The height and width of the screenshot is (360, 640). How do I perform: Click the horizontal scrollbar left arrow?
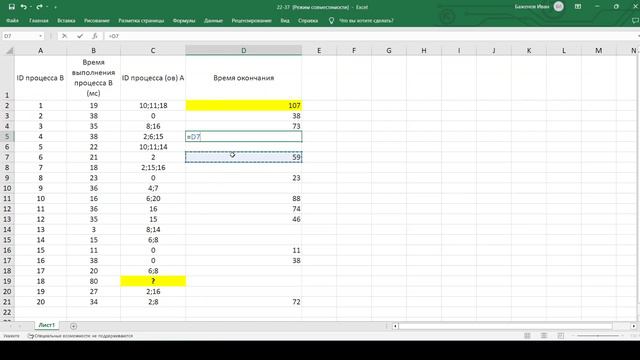[395, 326]
